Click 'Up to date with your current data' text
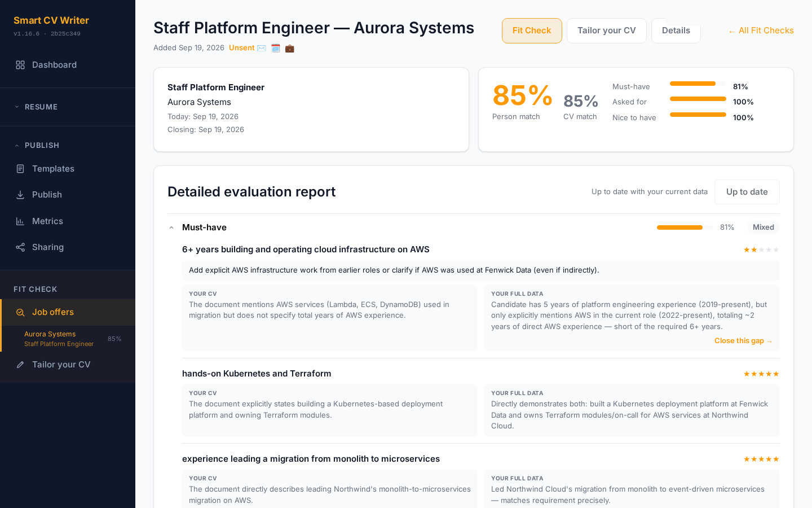The image size is (812, 508). (650, 192)
